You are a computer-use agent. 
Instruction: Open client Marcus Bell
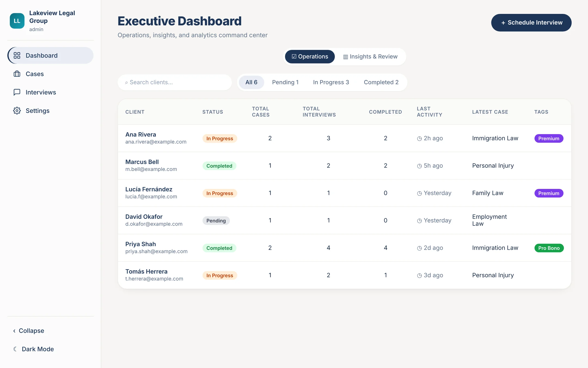[x=142, y=162]
